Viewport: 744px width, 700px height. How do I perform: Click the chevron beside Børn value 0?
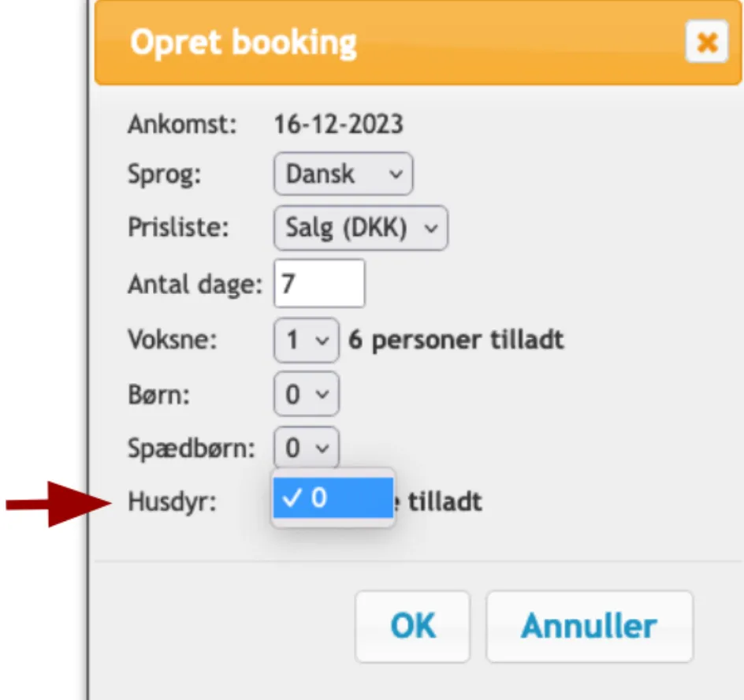click(323, 394)
